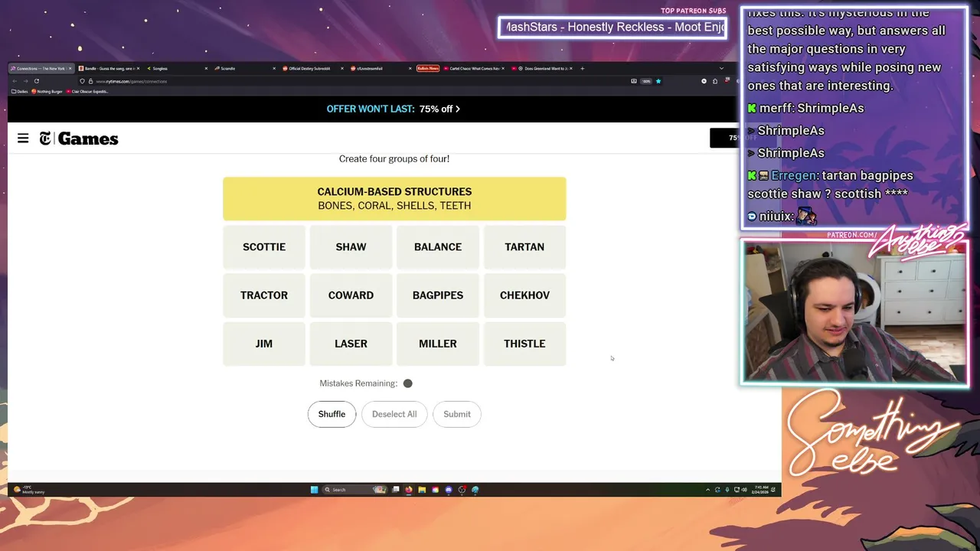The height and width of the screenshot is (551, 980).
Task: Open File Explorer from the taskbar
Action: 422,490
